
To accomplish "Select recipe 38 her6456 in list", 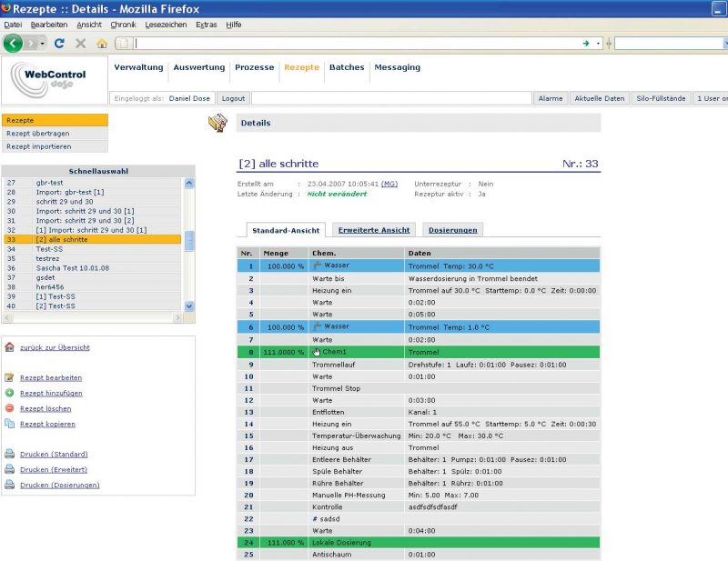I will 92,287.
